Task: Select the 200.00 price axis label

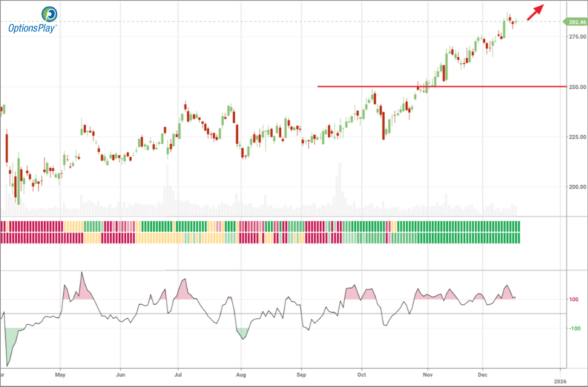Action: 577,187
